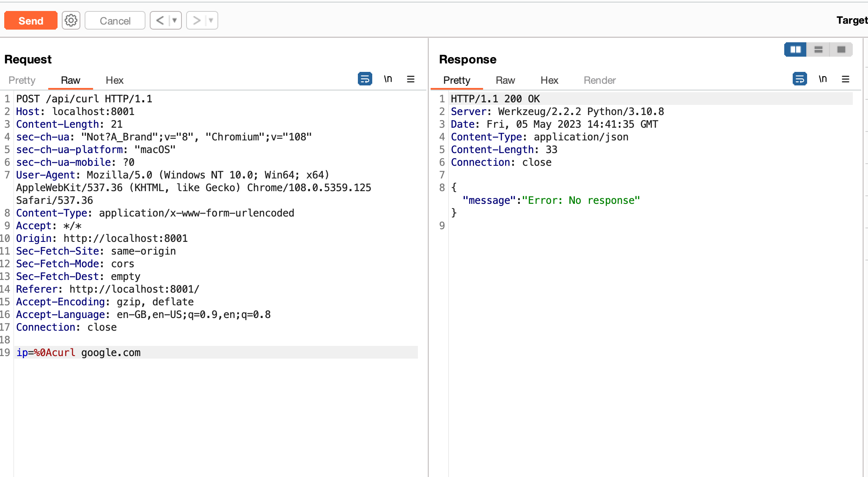
Task: Open the Response Render tab
Action: tap(600, 80)
